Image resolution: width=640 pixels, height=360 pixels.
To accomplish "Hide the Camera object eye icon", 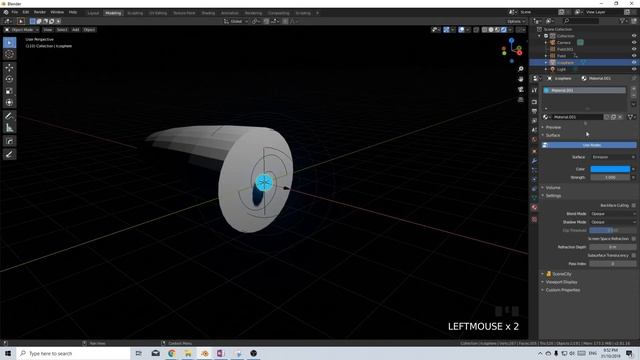I will tap(634, 42).
